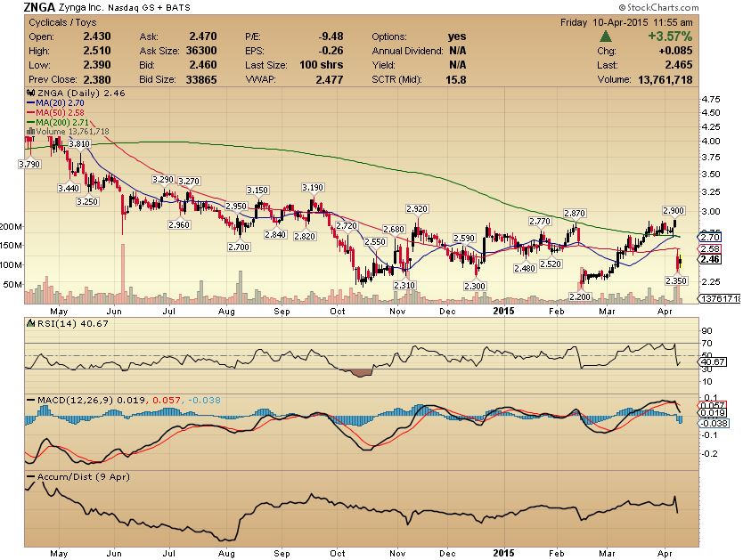Select the MA(200) 2.71 legend entry
The width and height of the screenshot is (743, 560).
point(58,123)
